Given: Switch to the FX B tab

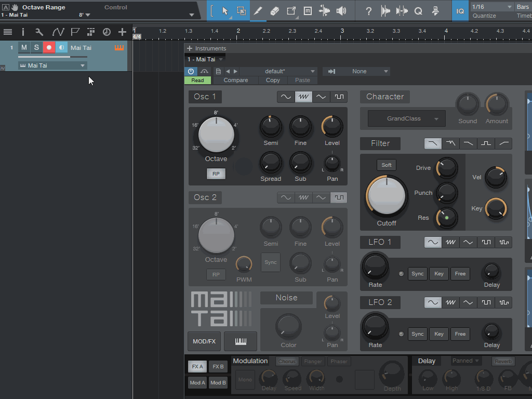Looking at the screenshot, I should [218, 366].
